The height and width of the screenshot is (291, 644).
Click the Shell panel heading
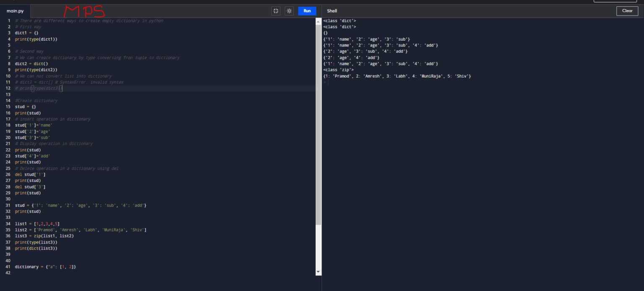coord(332,11)
